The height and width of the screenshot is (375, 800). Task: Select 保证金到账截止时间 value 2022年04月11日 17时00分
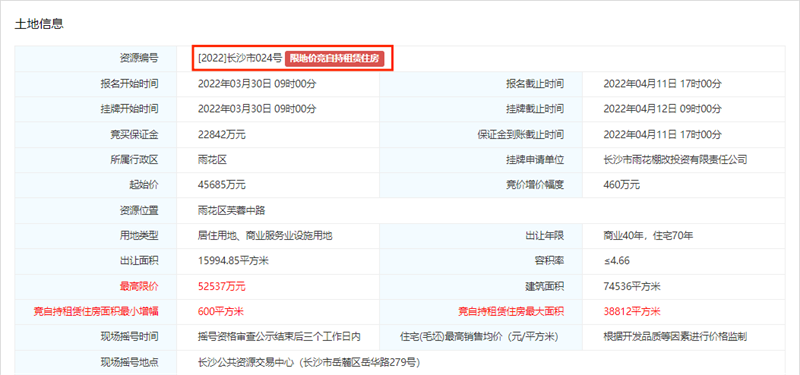[662, 135]
